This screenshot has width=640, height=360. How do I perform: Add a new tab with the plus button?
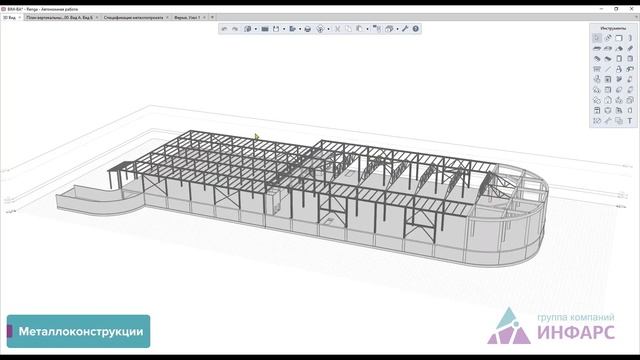(212, 18)
